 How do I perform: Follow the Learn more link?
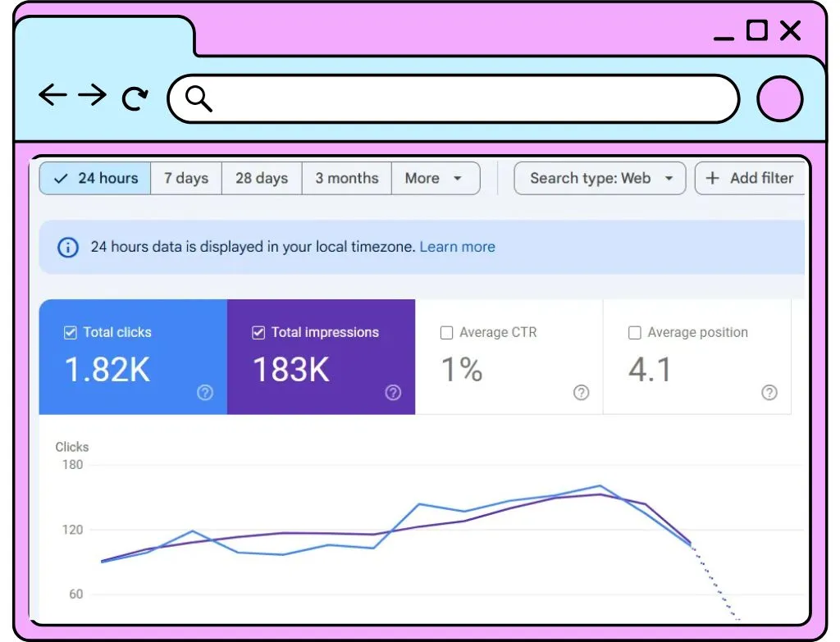(x=457, y=247)
